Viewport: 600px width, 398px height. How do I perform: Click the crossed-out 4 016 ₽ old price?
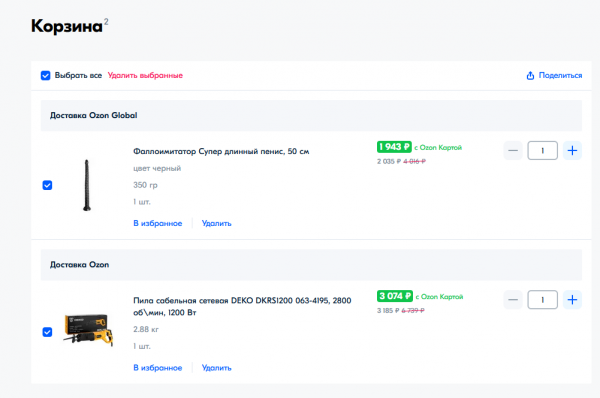coord(414,161)
